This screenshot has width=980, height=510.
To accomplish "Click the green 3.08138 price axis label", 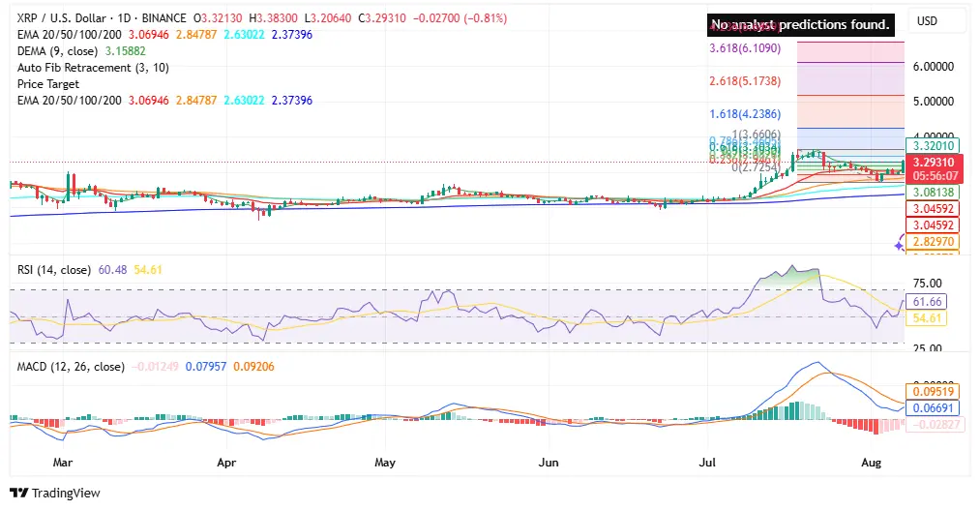I will pos(934,192).
